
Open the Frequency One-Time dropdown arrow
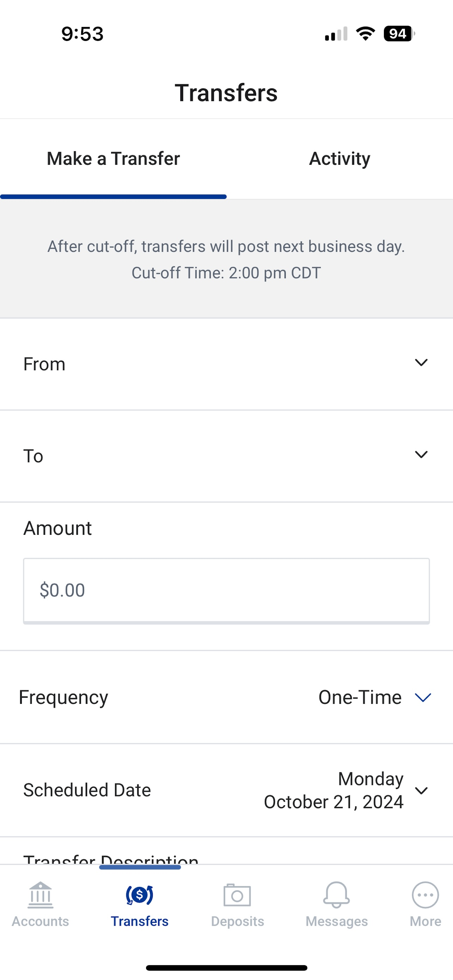[423, 697]
